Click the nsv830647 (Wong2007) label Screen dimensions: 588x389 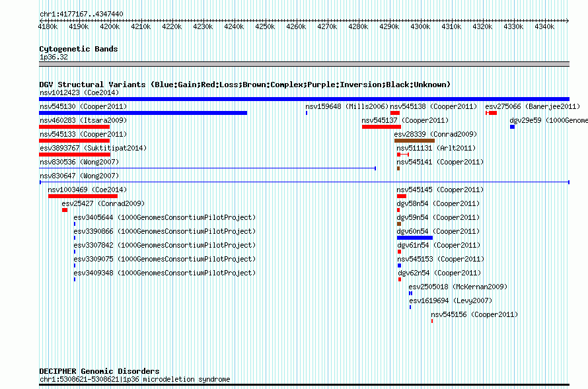click(79, 176)
